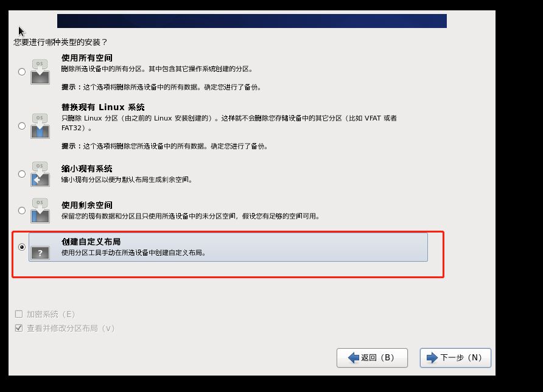Image resolution: width=543 pixels, height=392 pixels.
Task: Choose the 缩小现有系统 radio option
Action: pyautogui.click(x=22, y=174)
